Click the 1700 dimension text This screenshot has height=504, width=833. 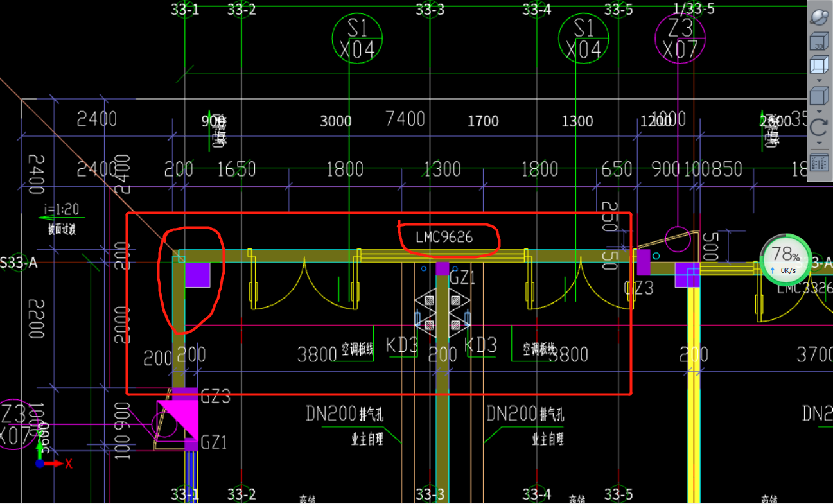483,121
